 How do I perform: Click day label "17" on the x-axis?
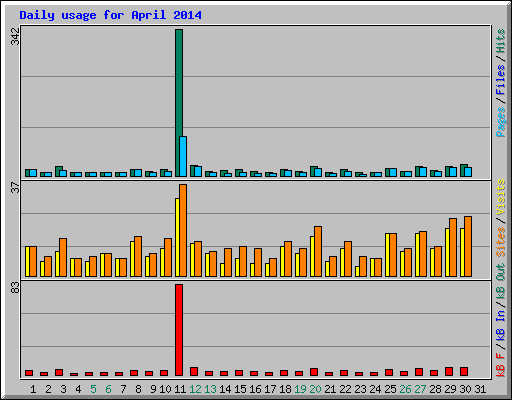point(270,389)
